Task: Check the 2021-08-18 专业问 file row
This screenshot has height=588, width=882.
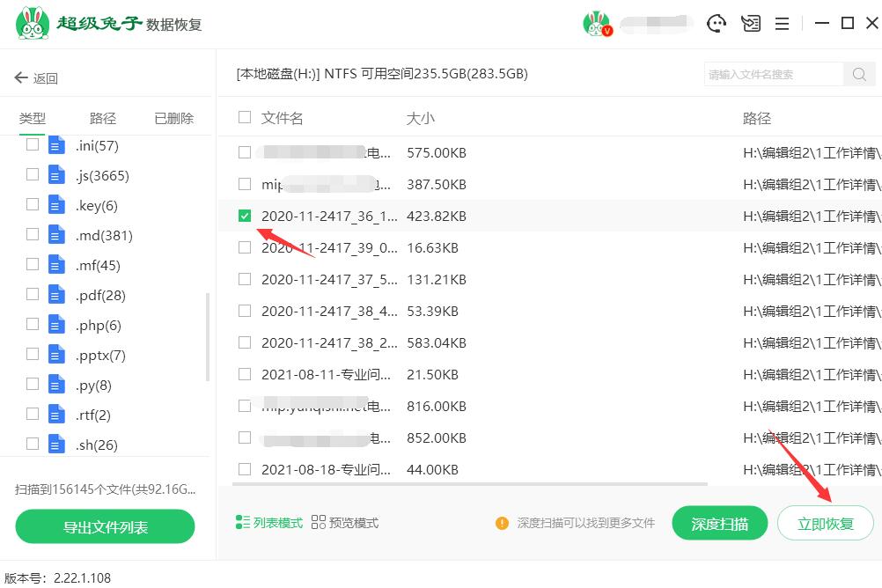Action: pyautogui.click(x=244, y=469)
